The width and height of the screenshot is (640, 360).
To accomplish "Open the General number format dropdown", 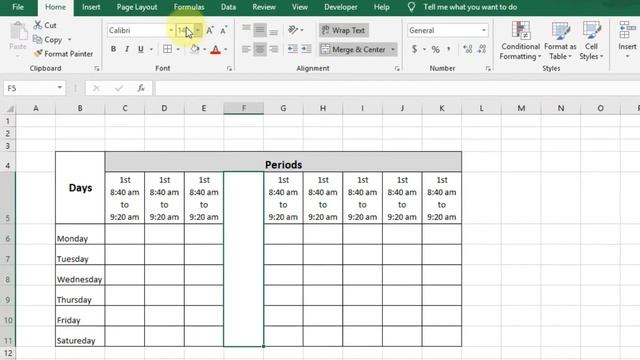I will point(484,30).
